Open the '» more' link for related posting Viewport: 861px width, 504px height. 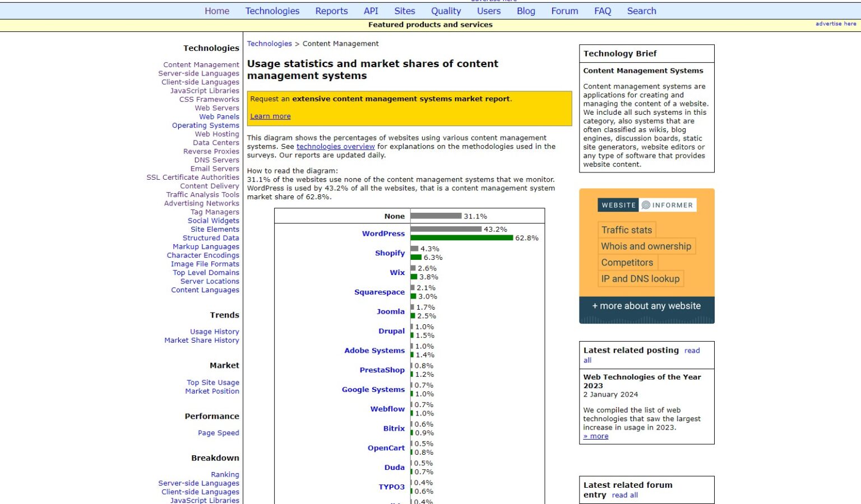point(596,436)
